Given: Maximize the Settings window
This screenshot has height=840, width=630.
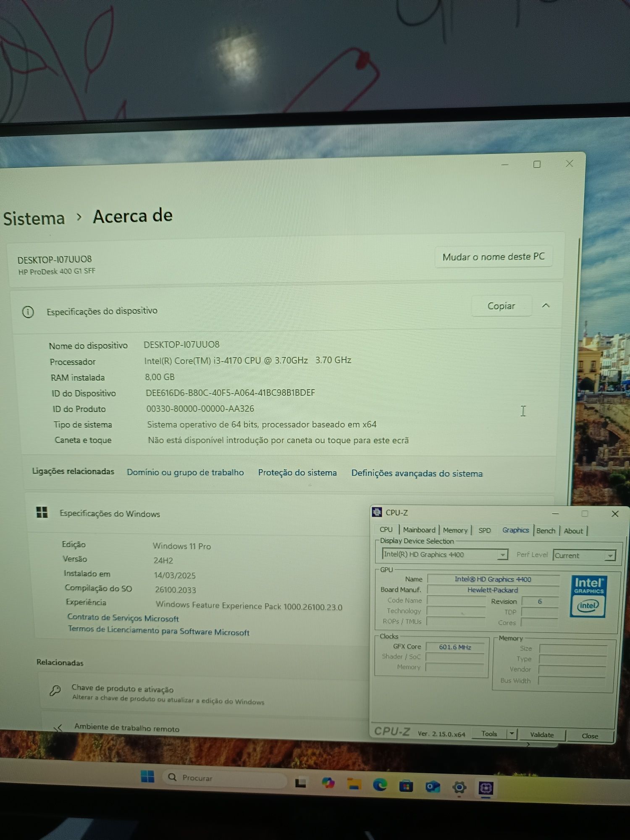Looking at the screenshot, I should (x=537, y=164).
